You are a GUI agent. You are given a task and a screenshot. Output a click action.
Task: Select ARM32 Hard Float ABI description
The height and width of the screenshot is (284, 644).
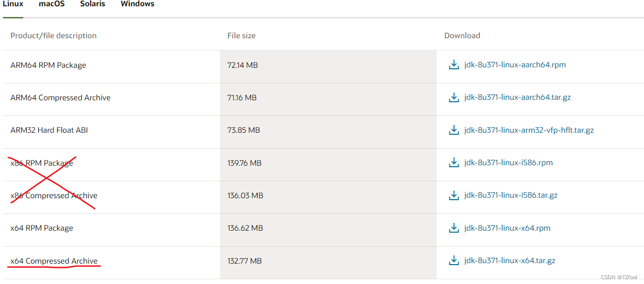(49, 130)
